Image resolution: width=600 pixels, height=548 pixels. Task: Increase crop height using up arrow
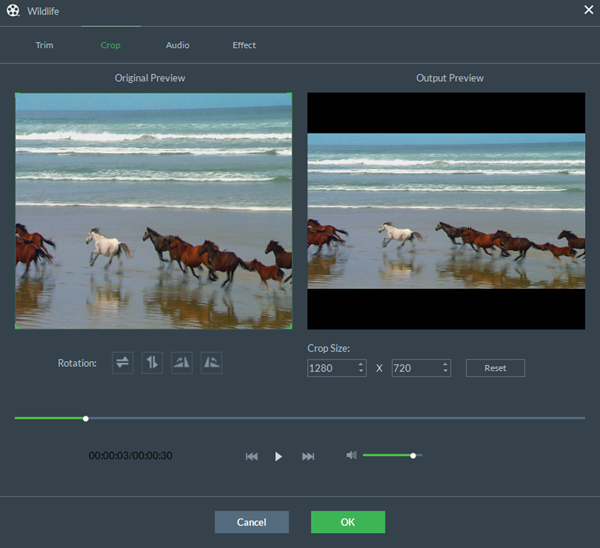point(445,364)
